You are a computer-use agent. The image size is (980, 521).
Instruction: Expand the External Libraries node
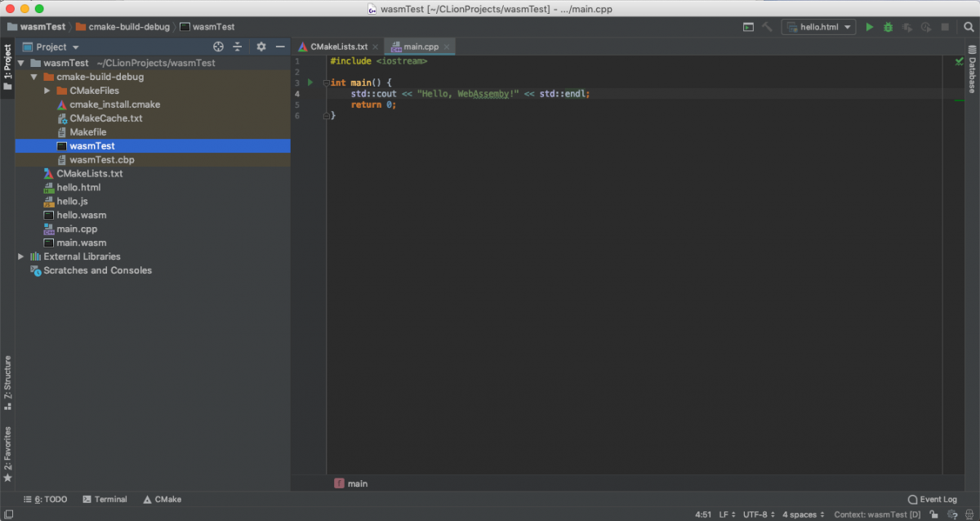[x=20, y=256]
